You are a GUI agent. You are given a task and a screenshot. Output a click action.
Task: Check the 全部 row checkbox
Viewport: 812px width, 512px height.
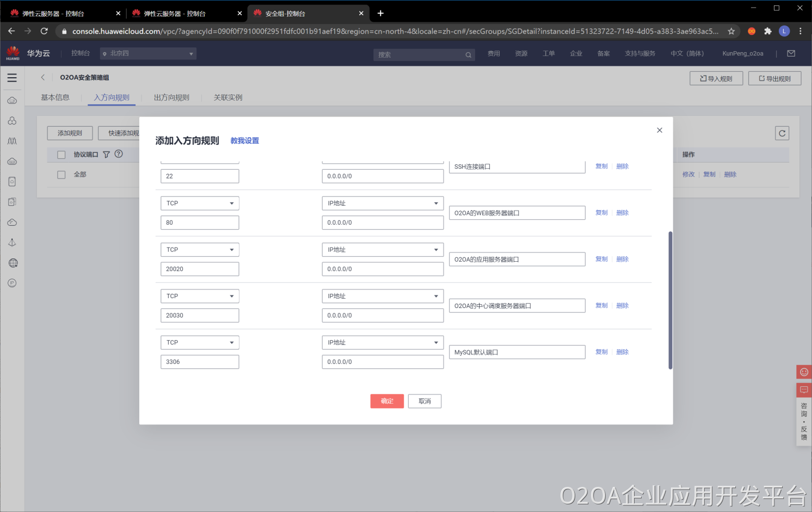click(61, 175)
